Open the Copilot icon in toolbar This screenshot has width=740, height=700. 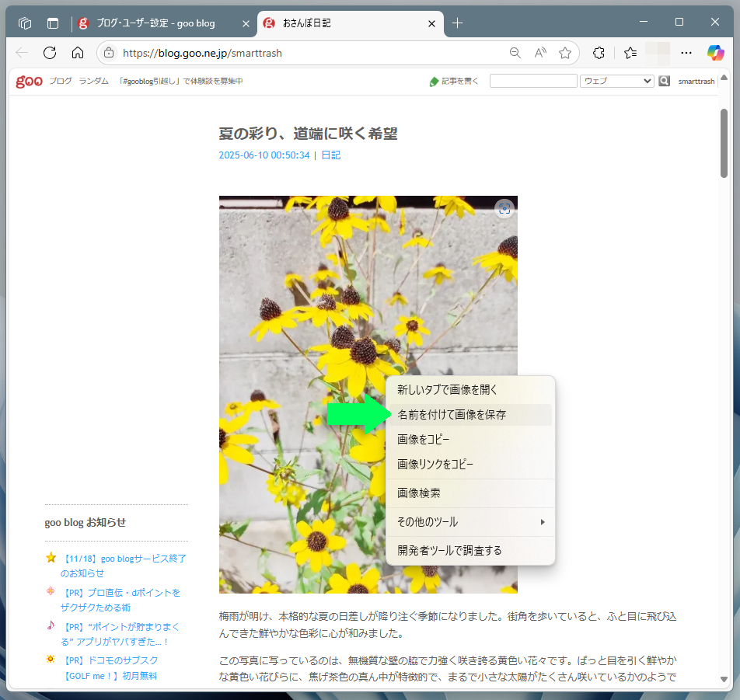point(715,53)
